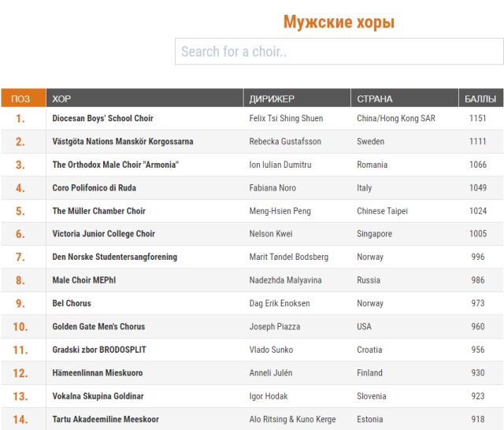504x430 pixels.
Task: Click conductor 'Nadezhda Malyavina'
Action: coord(285,280)
